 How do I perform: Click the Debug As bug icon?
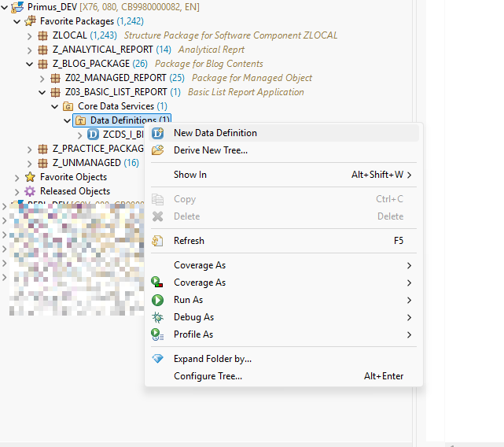[157, 317]
